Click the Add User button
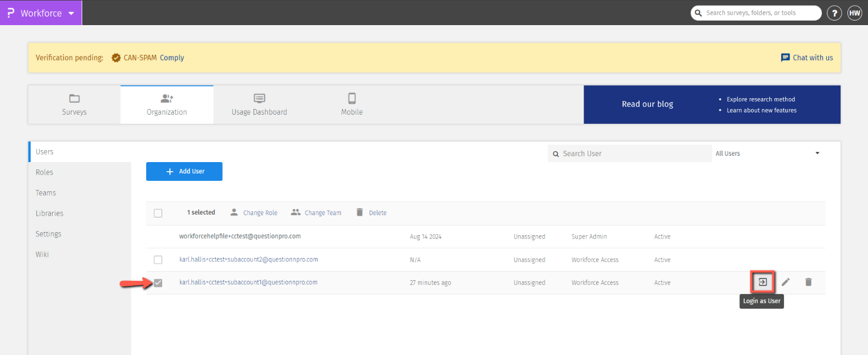This screenshot has width=868, height=355. (184, 171)
